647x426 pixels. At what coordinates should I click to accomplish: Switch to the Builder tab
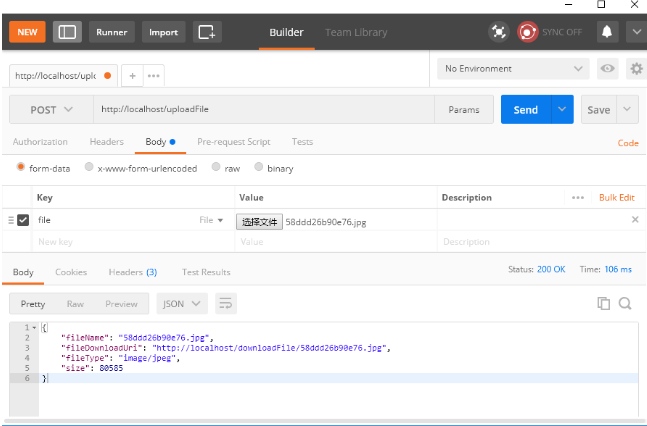[286, 32]
